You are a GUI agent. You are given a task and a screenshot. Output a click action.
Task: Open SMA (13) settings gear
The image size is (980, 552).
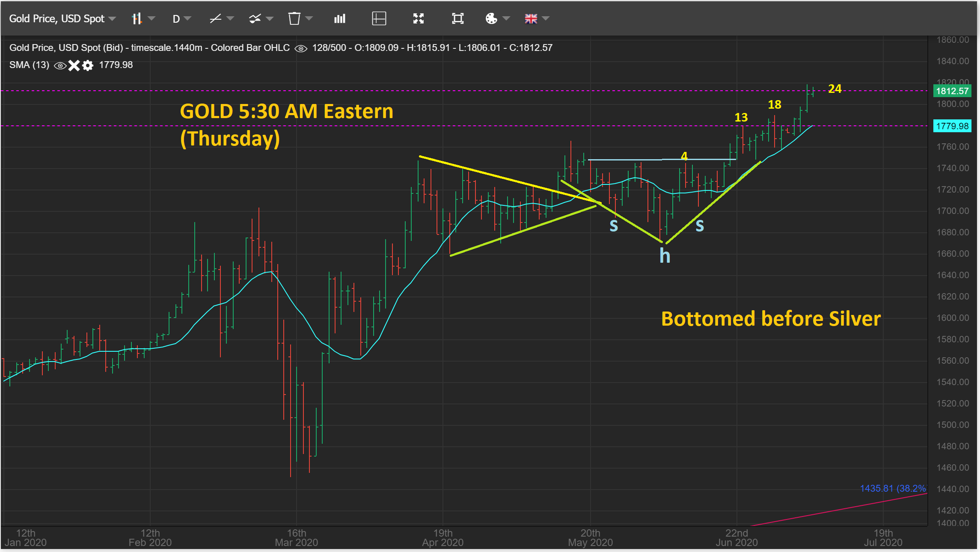click(88, 65)
